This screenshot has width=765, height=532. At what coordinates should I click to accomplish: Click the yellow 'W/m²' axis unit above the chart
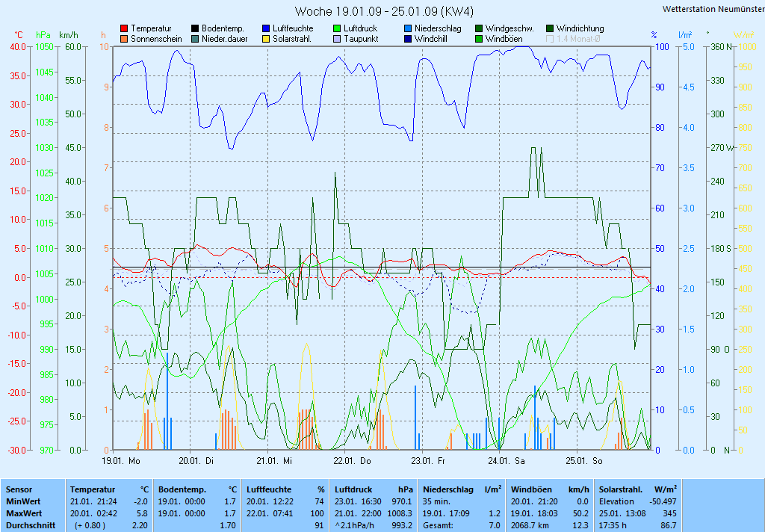point(744,35)
